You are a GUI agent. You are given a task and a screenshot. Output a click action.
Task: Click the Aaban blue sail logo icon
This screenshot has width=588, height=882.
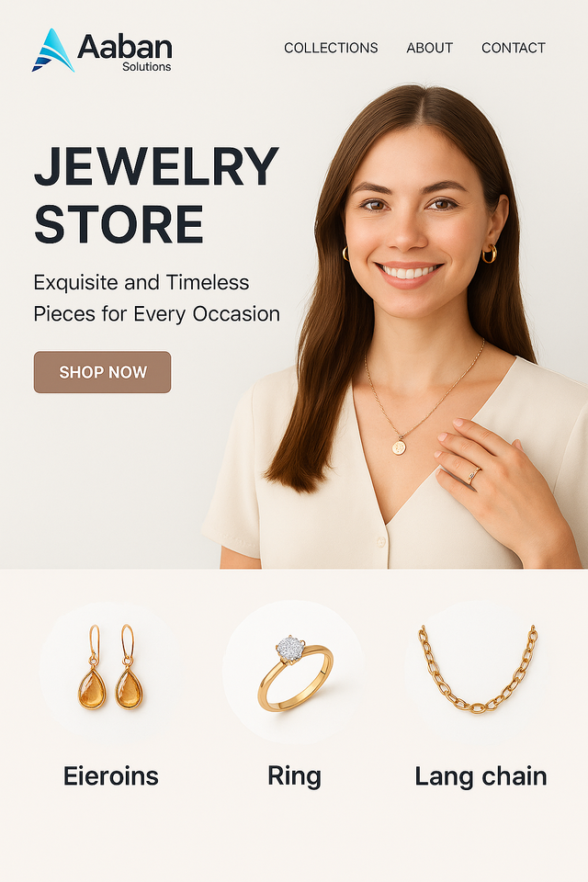53,51
